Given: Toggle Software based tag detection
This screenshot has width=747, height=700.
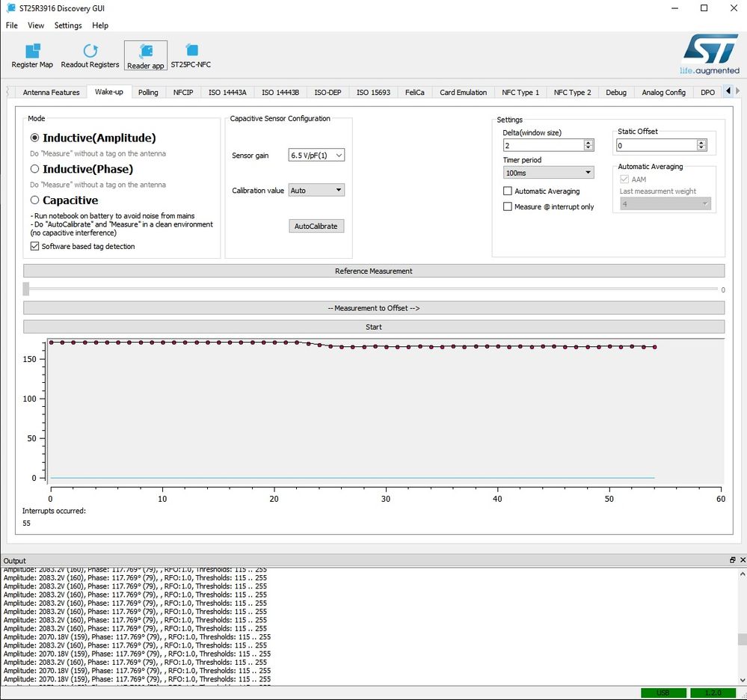Looking at the screenshot, I should tap(35, 246).
